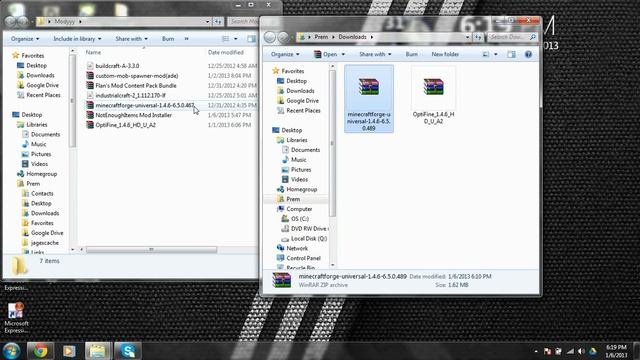The image size is (640, 360).
Task: Open Downloads favorite in Modyyy sidebar
Action: [40, 76]
